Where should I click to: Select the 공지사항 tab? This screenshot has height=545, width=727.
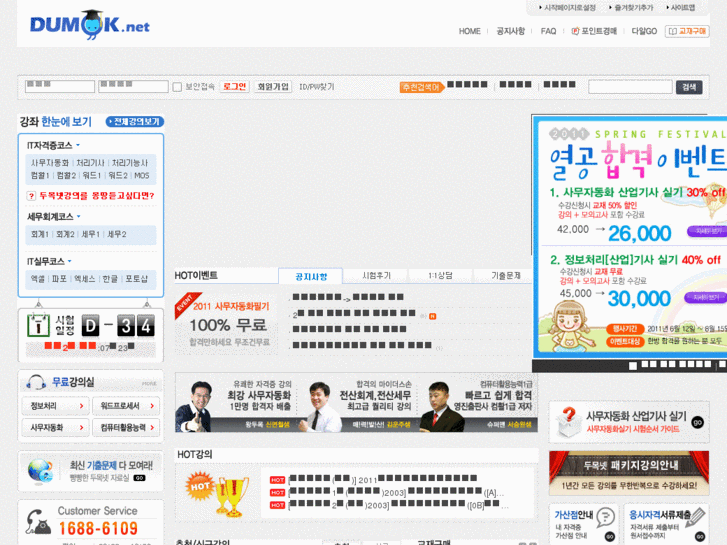(311, 276)
